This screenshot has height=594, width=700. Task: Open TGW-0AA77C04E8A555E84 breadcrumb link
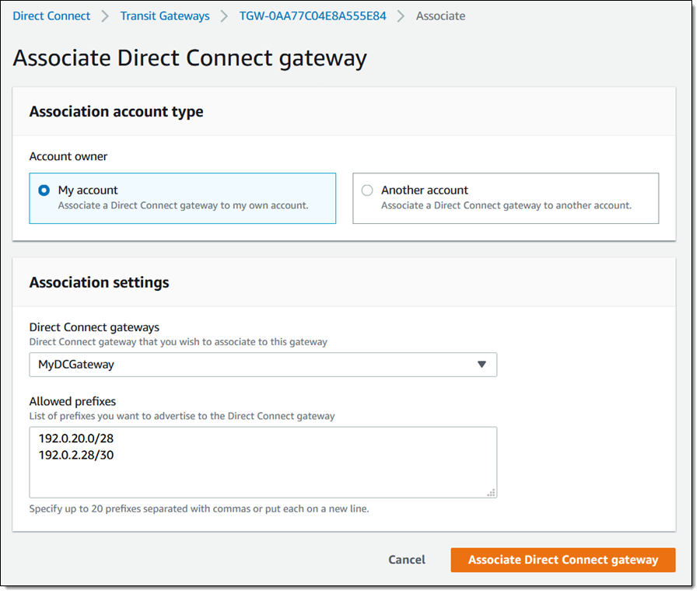pyautogui.click(x=313, y=16)
